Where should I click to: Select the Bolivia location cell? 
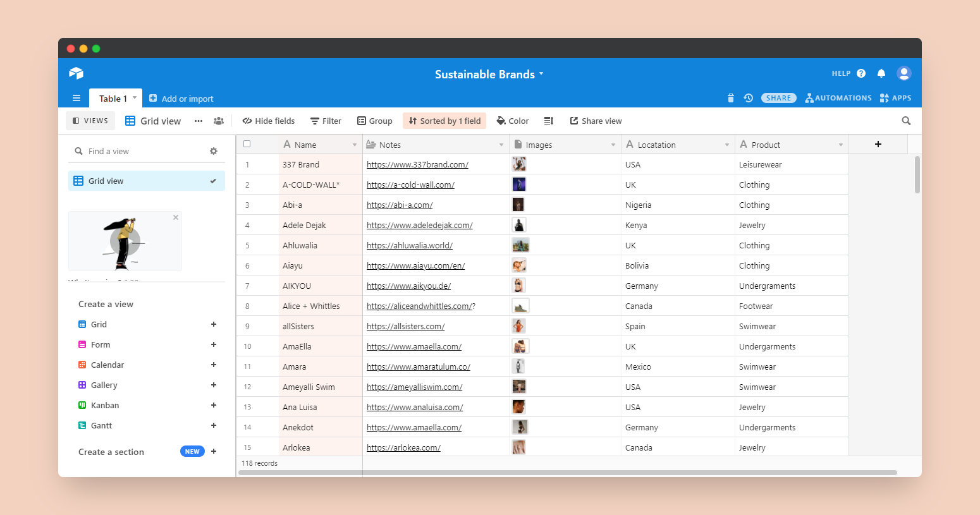pyautogui.click(x=678, y=265)
